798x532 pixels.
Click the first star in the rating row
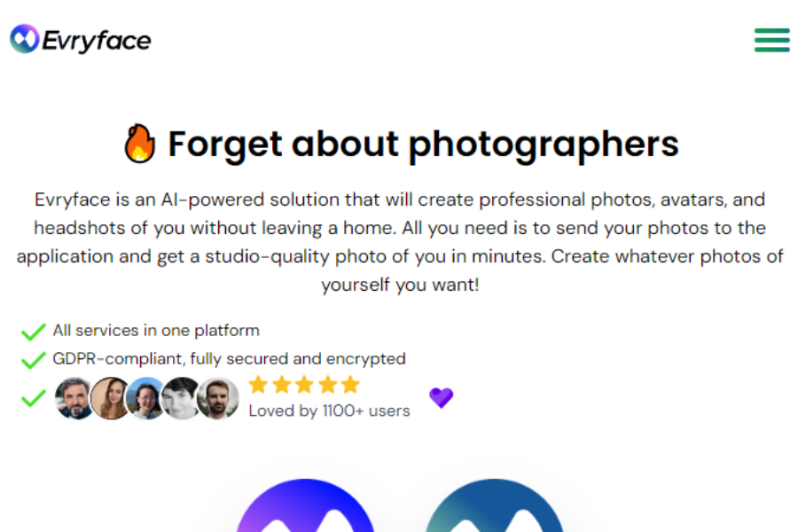259,384
